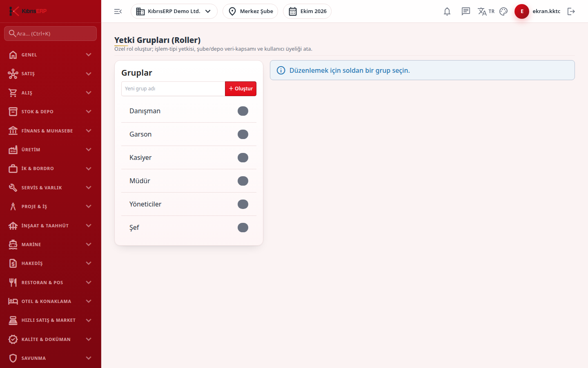Toggle the Kasiyer group badge

point(243,157)
